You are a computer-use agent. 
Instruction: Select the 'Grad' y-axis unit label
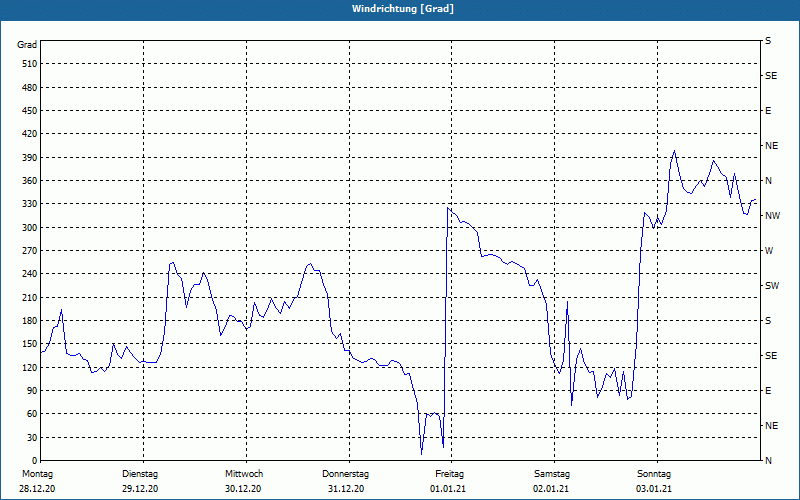pos(27,45)
